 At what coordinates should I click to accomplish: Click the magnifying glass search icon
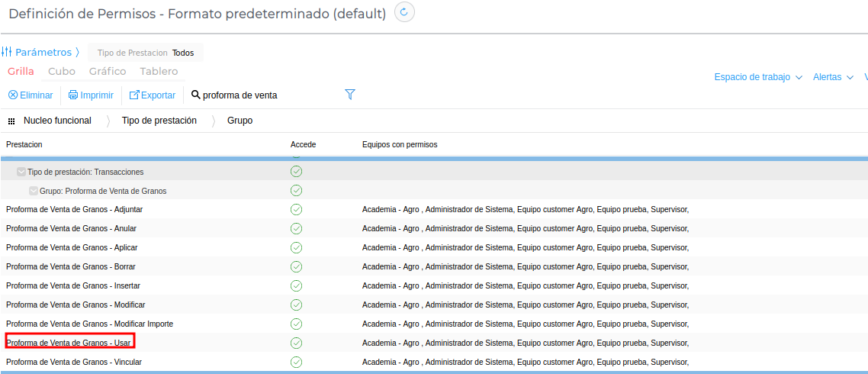pyautogui.click(x=196, y=95)
